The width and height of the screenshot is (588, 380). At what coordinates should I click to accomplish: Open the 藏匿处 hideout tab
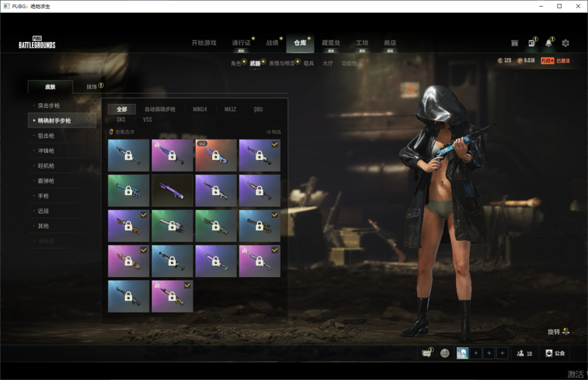click(x=331, y=43)
